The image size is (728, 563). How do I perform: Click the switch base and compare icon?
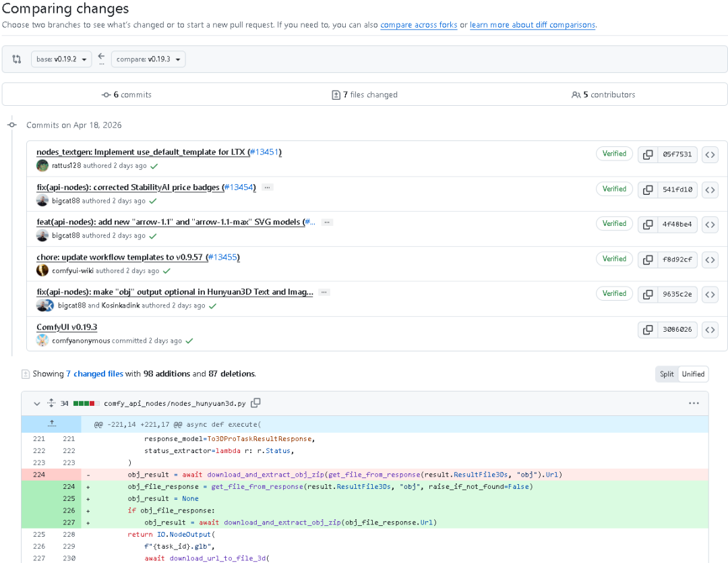click(17, 59)
